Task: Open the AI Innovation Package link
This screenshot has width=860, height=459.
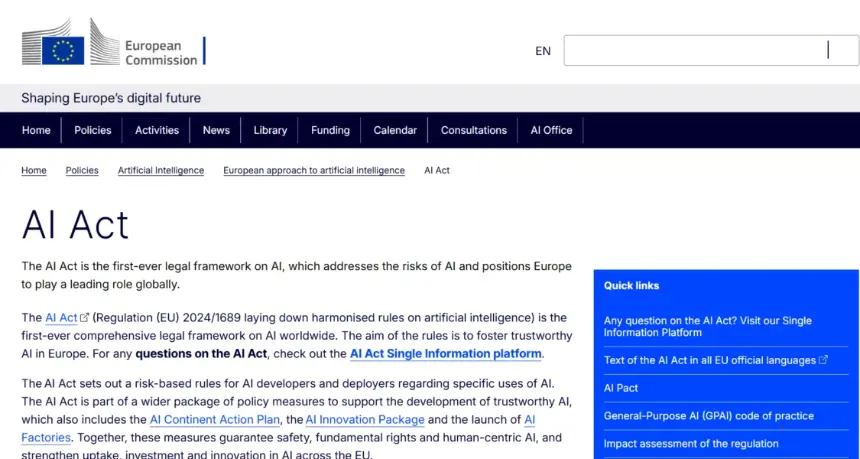Action: tap(365, 420)
